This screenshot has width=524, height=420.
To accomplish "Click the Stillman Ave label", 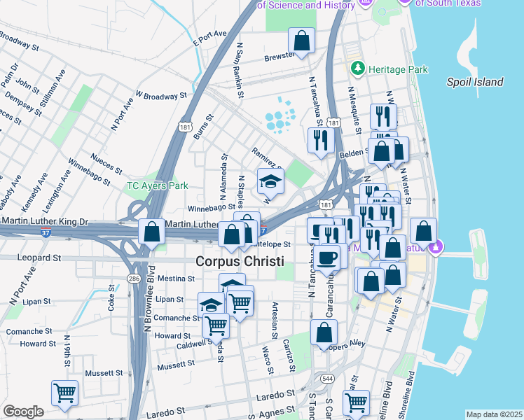I will [53, 88].
